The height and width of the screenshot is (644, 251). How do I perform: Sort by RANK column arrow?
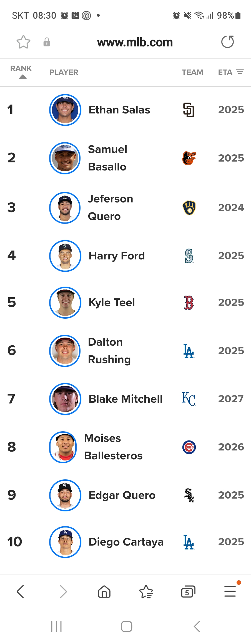coord(23,77)
